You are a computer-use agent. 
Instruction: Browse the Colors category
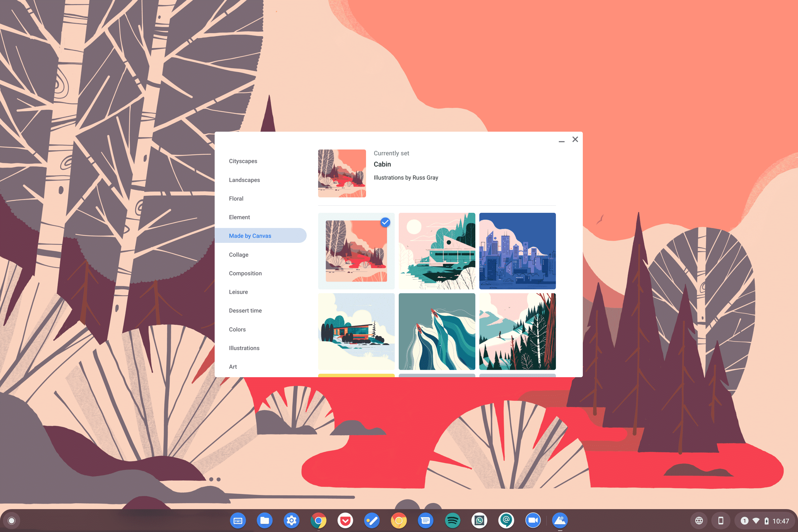click(237, 329)
